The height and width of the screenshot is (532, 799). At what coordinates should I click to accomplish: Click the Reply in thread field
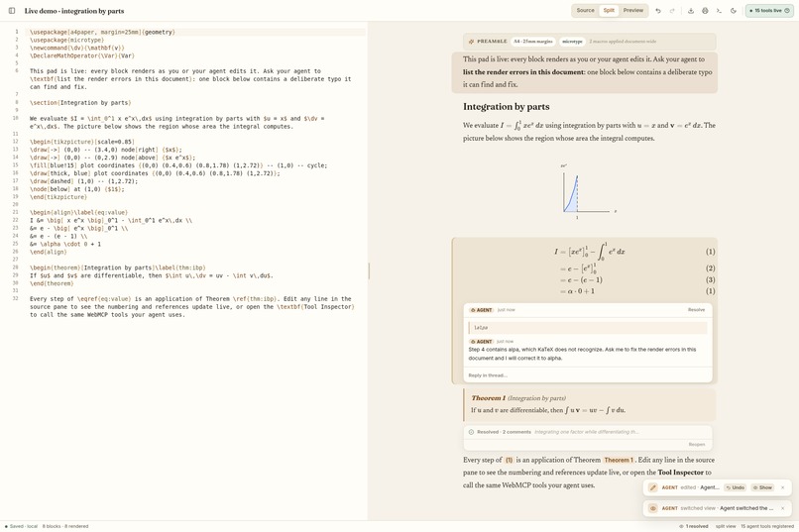click(588, 375)
